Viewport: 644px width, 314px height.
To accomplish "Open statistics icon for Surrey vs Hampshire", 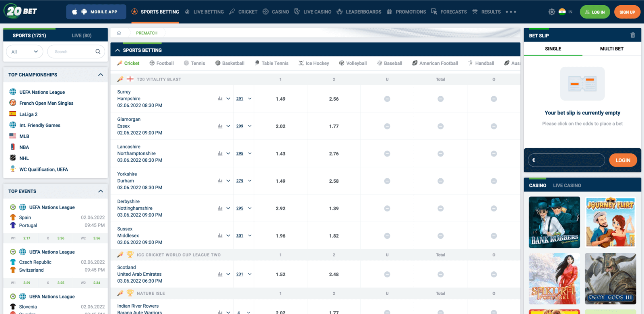I will click(220, 99).
